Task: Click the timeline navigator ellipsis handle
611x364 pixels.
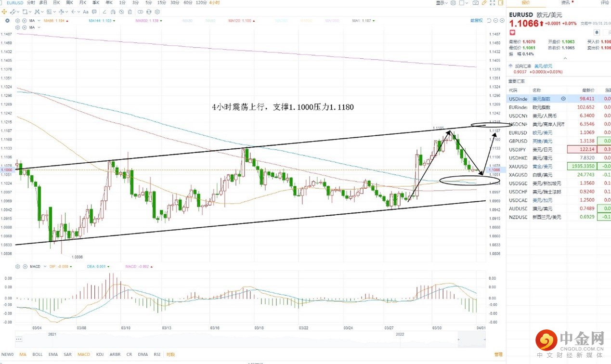Action: [x=18, y=340]
